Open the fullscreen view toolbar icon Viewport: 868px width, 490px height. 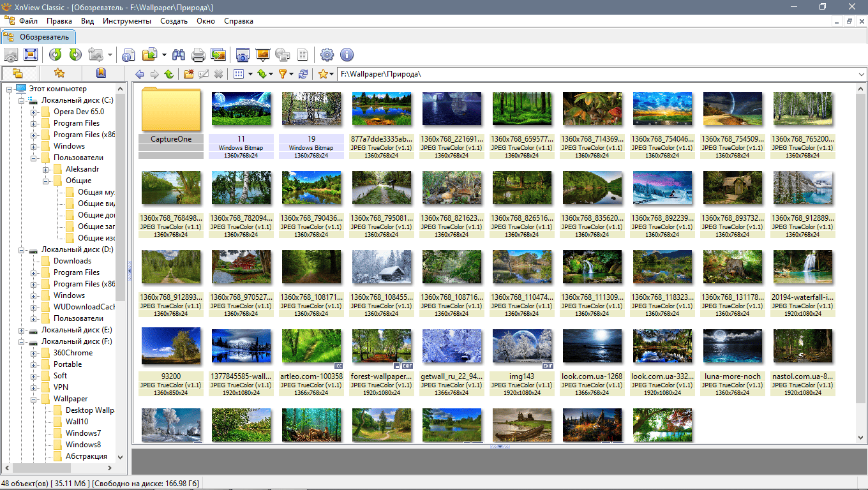[31, 55]
